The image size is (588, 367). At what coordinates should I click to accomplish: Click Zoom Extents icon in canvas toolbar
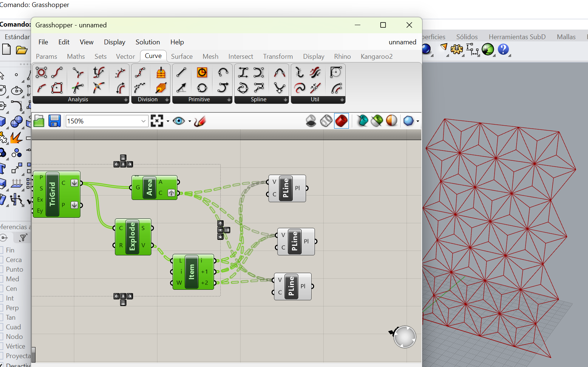pyautogui.click(x=157, y=121)
